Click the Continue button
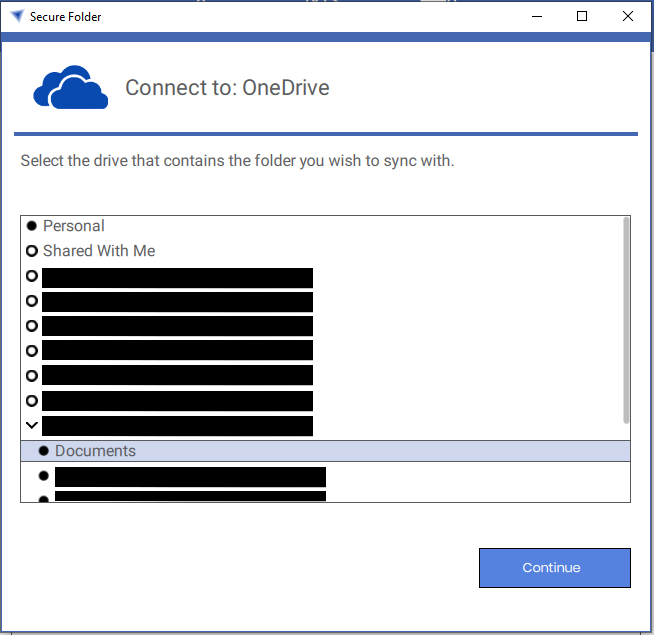Viewport: 654px width, 635px height. 555,568
